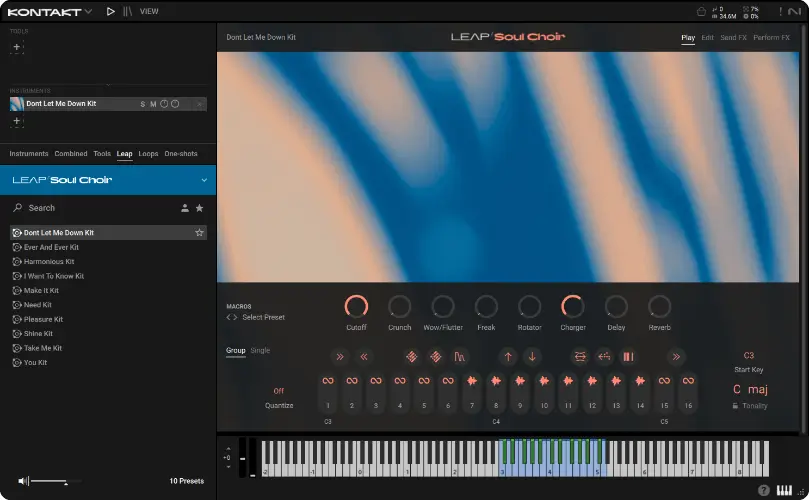Click the pause bars icon above pads
Viewport: 809px width, 500px height.
click(x=628, y=356)
